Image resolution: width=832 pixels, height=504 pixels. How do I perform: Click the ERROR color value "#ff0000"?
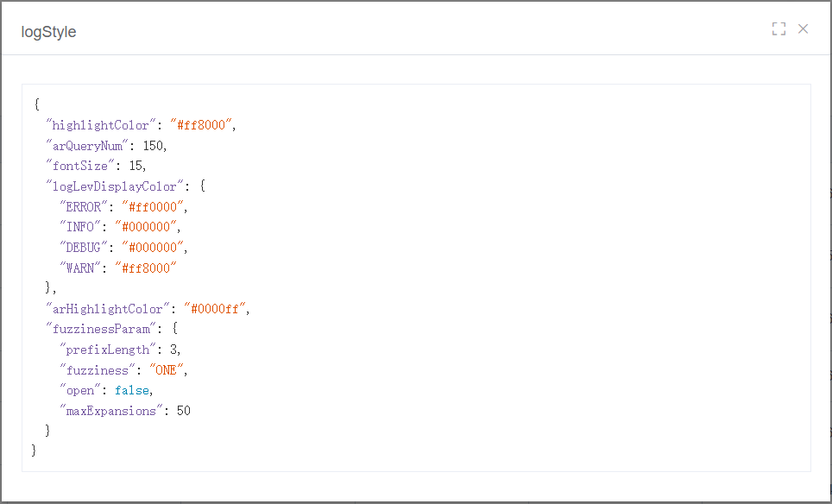(153, 207)
